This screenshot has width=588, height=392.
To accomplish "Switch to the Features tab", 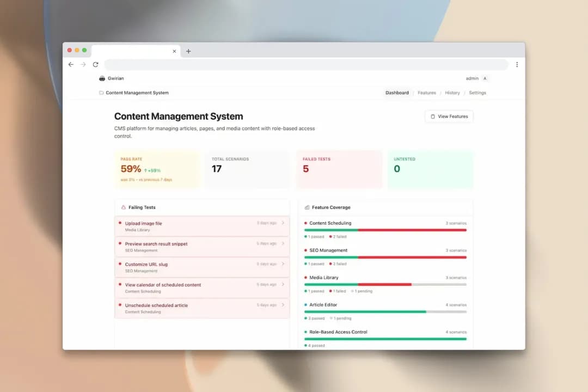I will coord(427,93).
